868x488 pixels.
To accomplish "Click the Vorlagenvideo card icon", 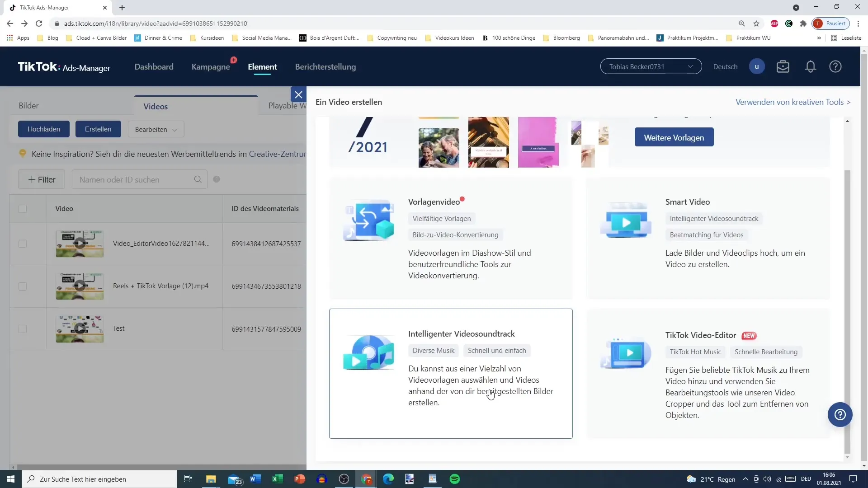I will click(369, 220).
